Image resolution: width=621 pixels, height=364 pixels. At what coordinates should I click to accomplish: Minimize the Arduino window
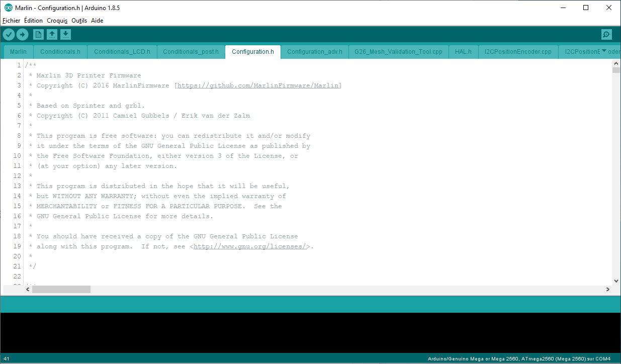point(563,8)
